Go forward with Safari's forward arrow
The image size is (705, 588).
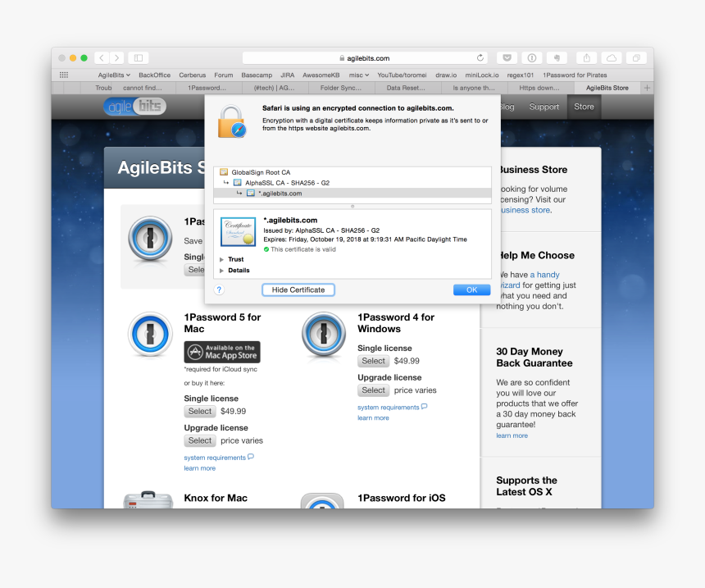click(x=117, y=58)
